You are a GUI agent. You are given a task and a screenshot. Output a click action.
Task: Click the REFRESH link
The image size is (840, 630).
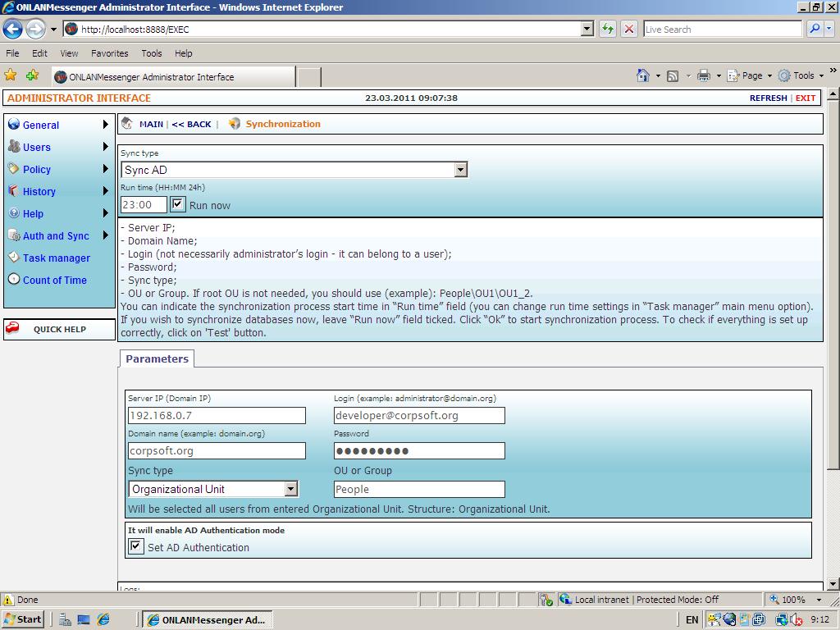(x=768, y=98)
